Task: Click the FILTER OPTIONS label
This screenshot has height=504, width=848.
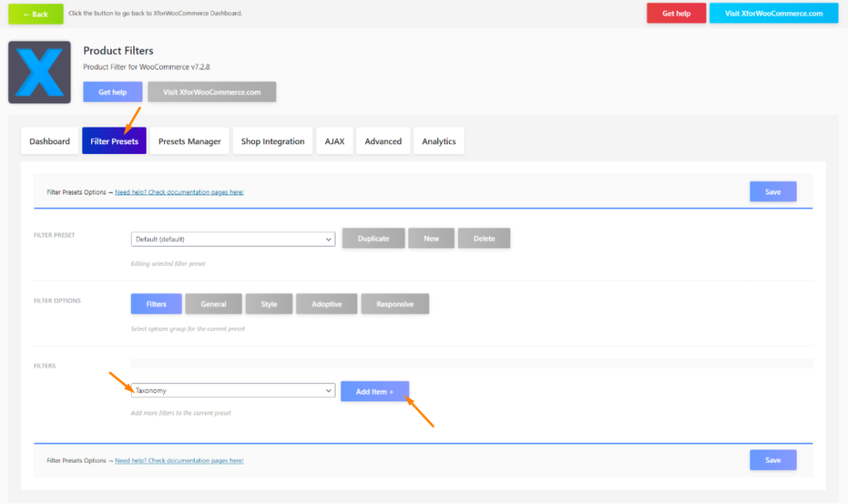Action: pyautogui.click(x=57, y=300)
